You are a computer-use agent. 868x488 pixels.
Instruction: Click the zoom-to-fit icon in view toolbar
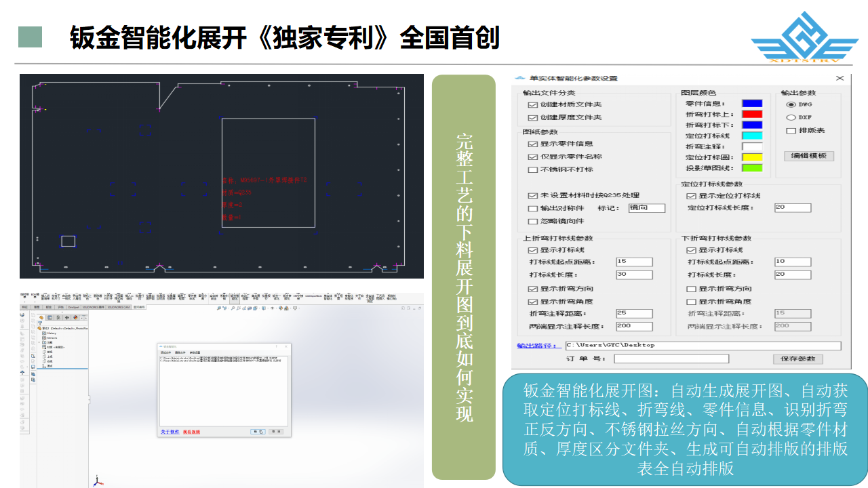point(218,308)
